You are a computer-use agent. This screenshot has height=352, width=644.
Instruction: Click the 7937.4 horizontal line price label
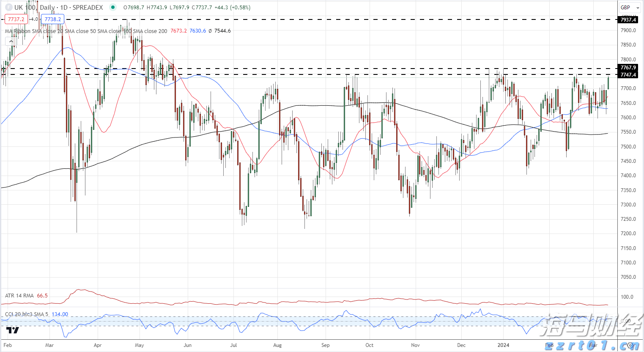628,20
